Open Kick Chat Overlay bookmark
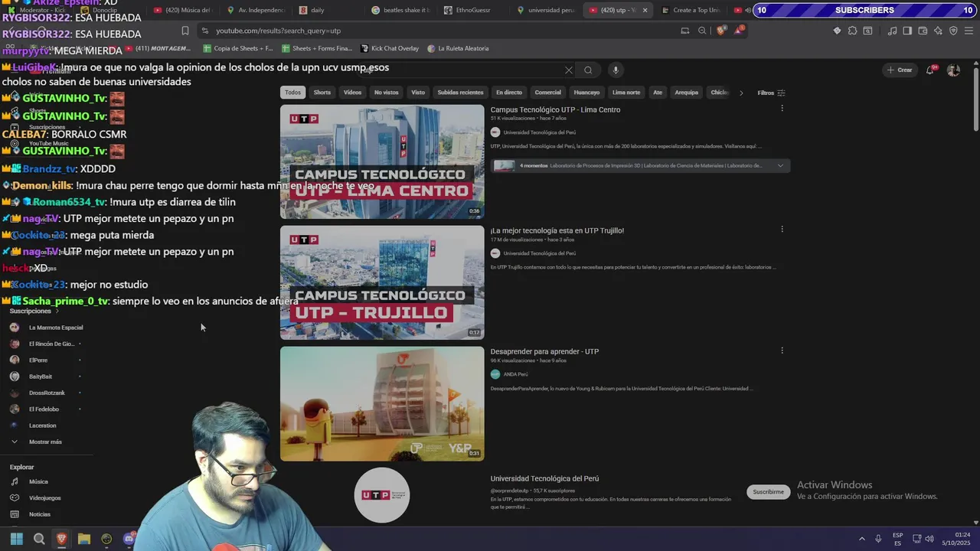 click(389, 48)
